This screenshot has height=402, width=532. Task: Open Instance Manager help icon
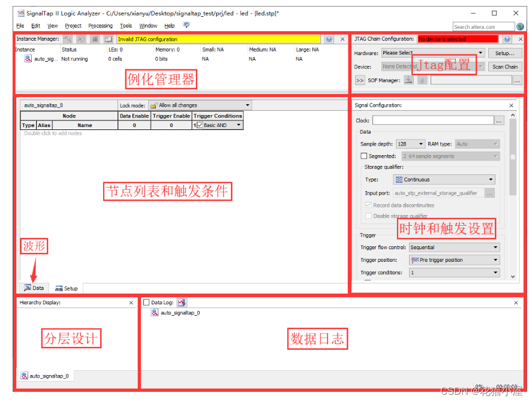tap(329, 39)
